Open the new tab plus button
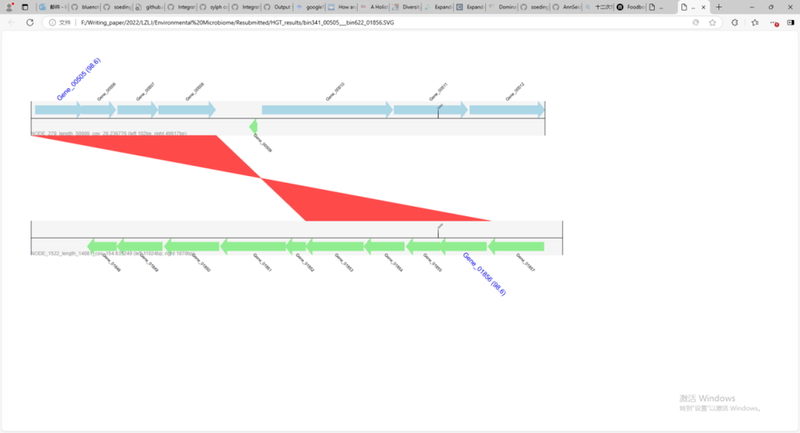This screenshot has height=433, width=800. (x=718, y=6)
